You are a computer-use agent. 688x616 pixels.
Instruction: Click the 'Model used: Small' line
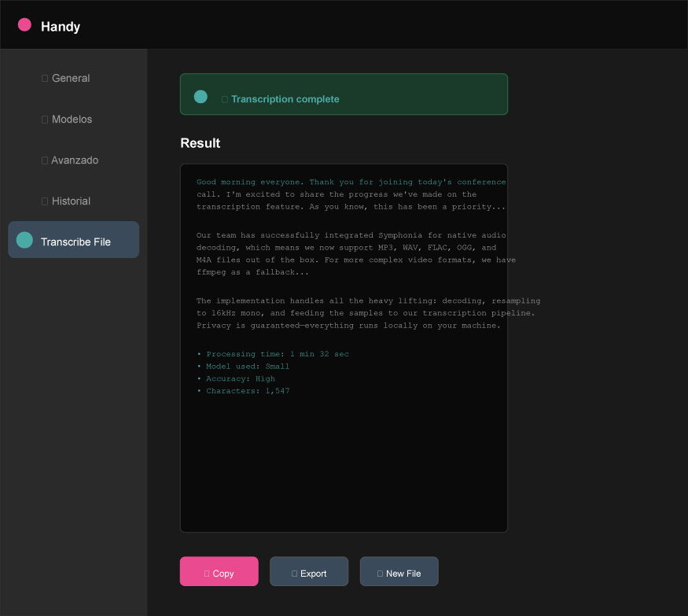coord(243,366)
